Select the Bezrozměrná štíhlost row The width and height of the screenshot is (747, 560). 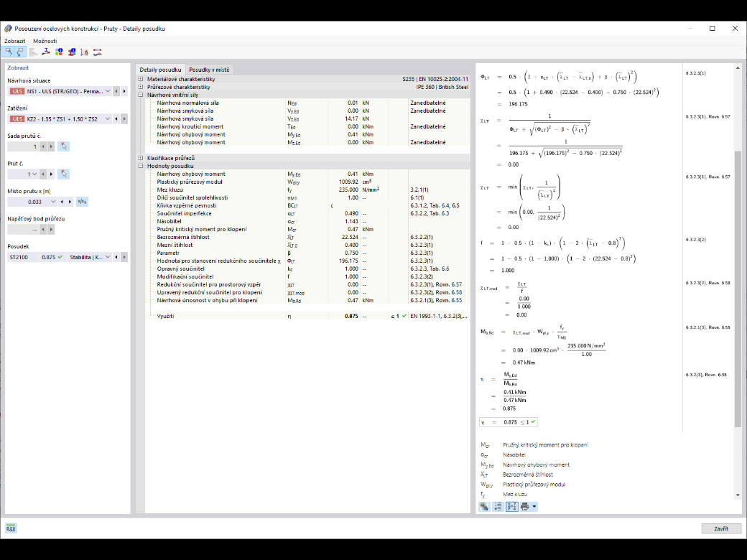[x=307, y=237]
